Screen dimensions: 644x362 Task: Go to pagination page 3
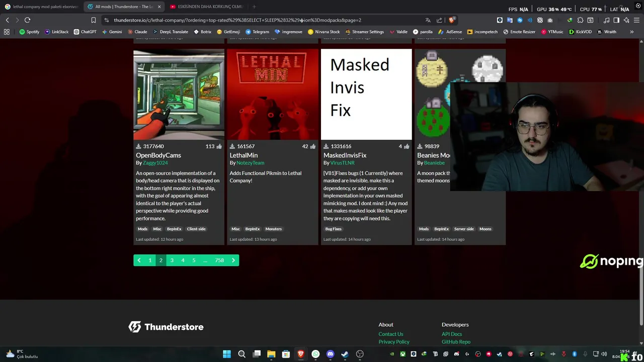click(x=172, y=260)
